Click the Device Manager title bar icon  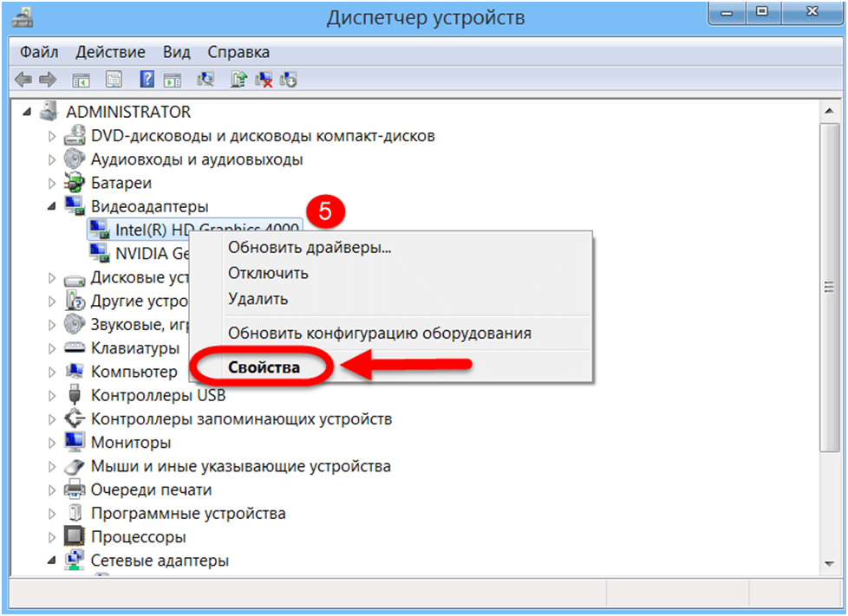pyautogui.click(x=23, y=16)
